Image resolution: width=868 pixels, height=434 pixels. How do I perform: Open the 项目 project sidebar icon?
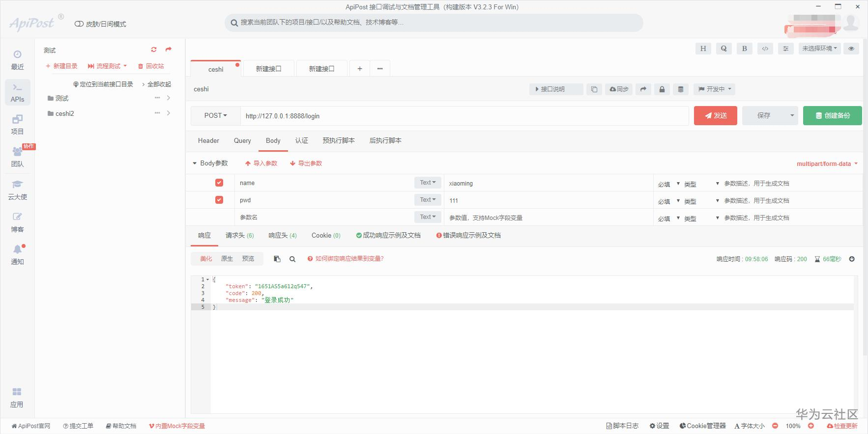click(x=17, y=125)
